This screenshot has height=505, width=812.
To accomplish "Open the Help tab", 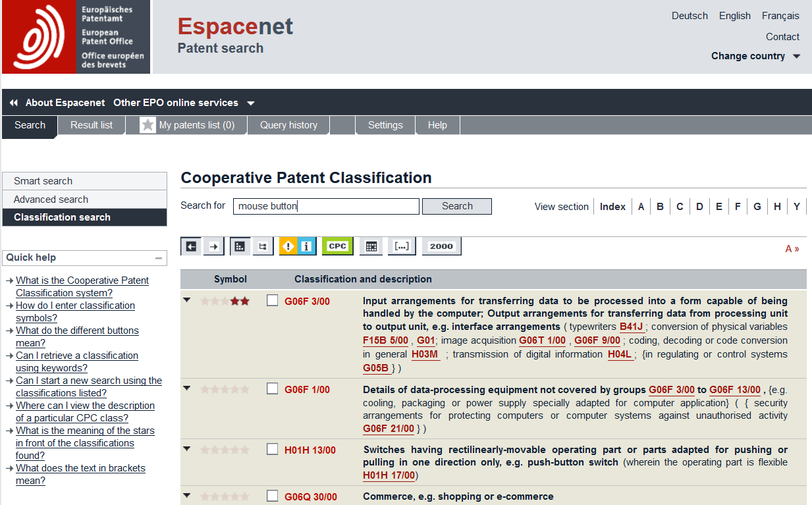I will point(437,125).
